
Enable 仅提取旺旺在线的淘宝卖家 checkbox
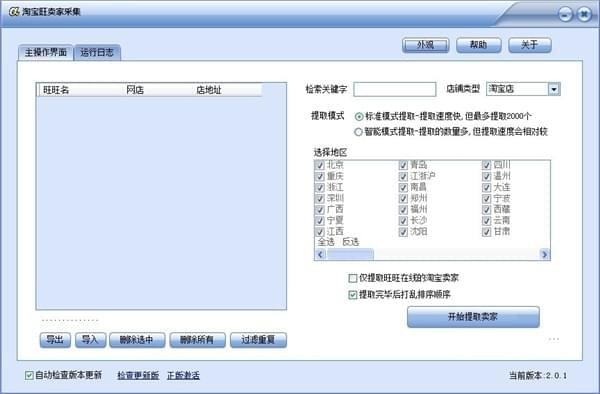coord(353,278)
